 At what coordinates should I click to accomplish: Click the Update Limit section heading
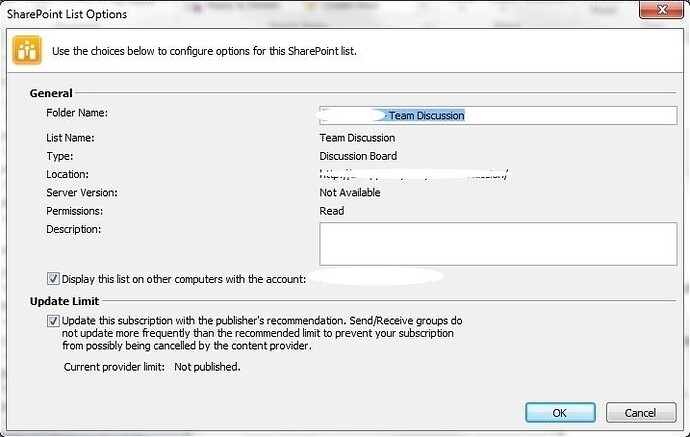pyautogui.click(x=64, y=301)
